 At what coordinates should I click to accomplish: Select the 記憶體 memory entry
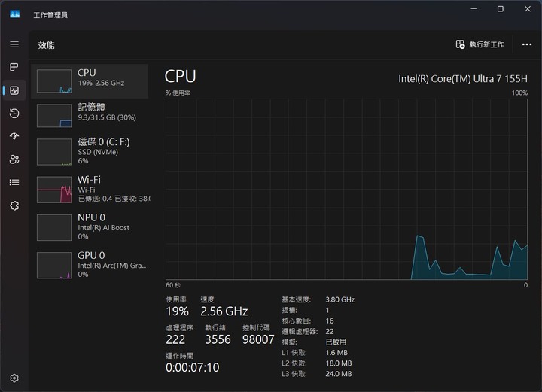tap(90, 116)
